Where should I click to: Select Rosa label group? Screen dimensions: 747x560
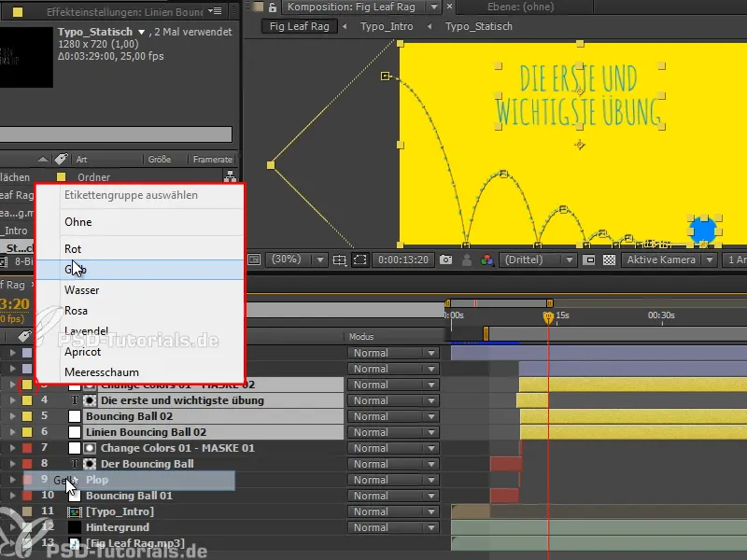pyautogui.click(x=140, y=311)
